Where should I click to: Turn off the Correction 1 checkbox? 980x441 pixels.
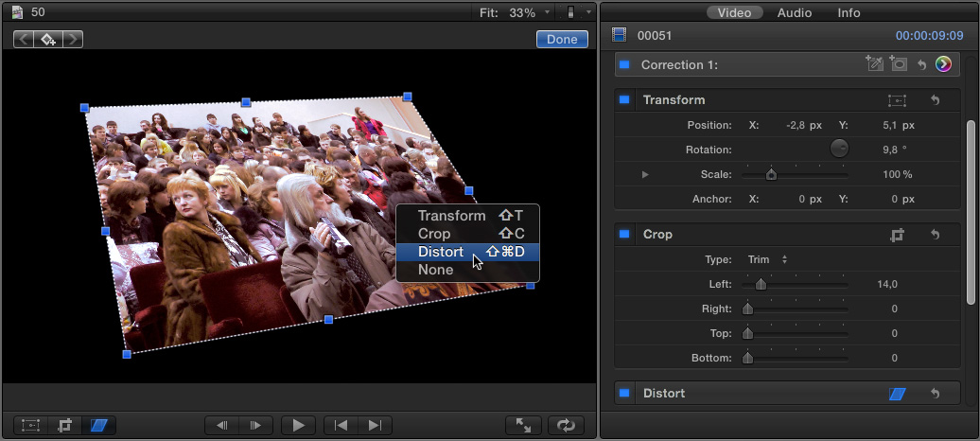coord(624,65)
